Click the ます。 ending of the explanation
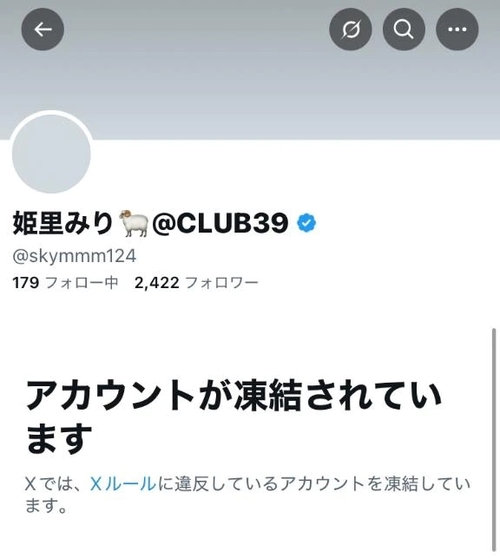The width and height of the screenshot is (500, 558). pos(46,506)
